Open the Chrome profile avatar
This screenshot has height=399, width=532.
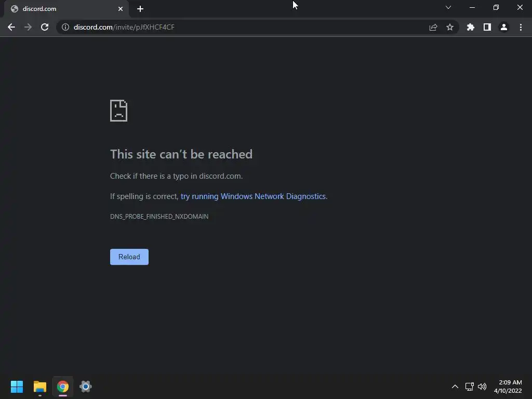(503, 27)
